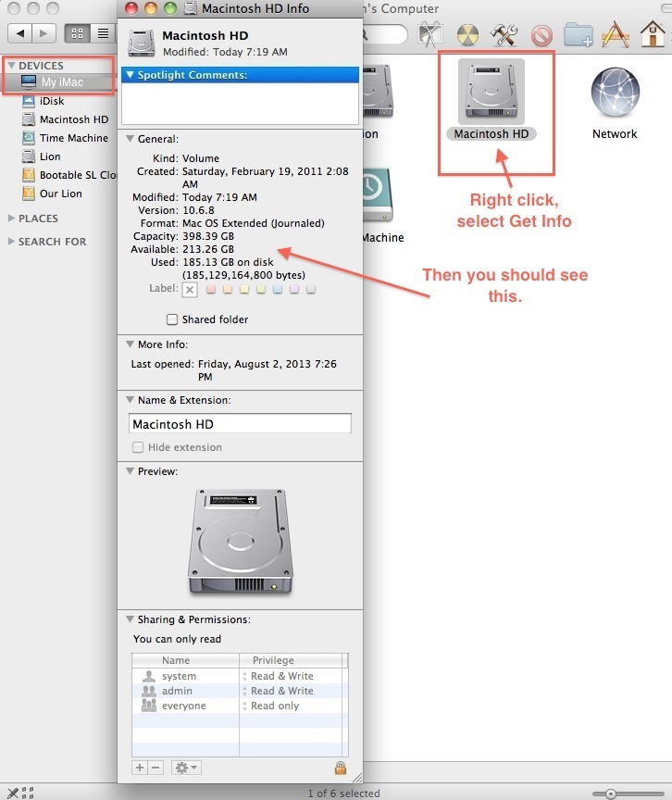The height and width of the screenshot is (800, 672).
Task: Toggle the Hide extension checkbox
Action: pos(138,447)
